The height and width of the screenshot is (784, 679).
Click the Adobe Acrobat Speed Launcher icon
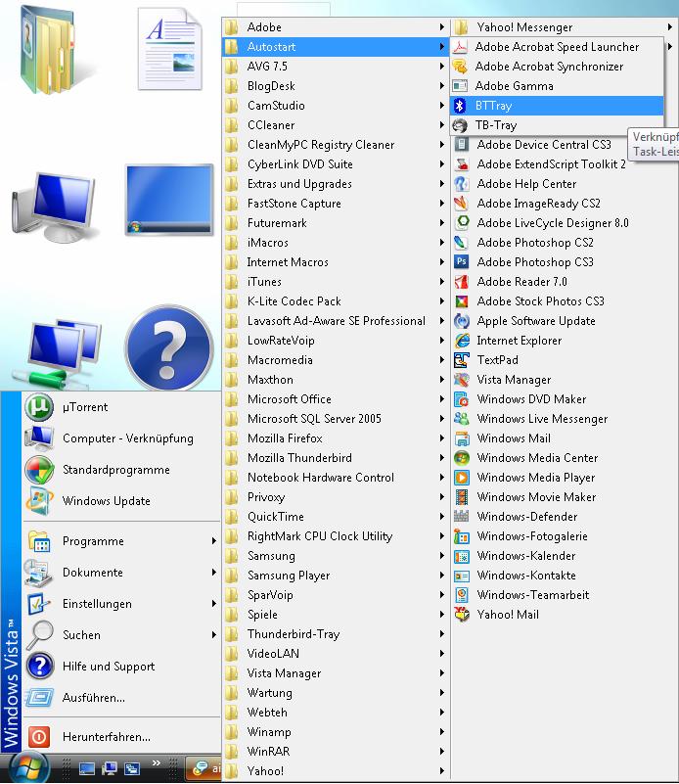[460, 47]
